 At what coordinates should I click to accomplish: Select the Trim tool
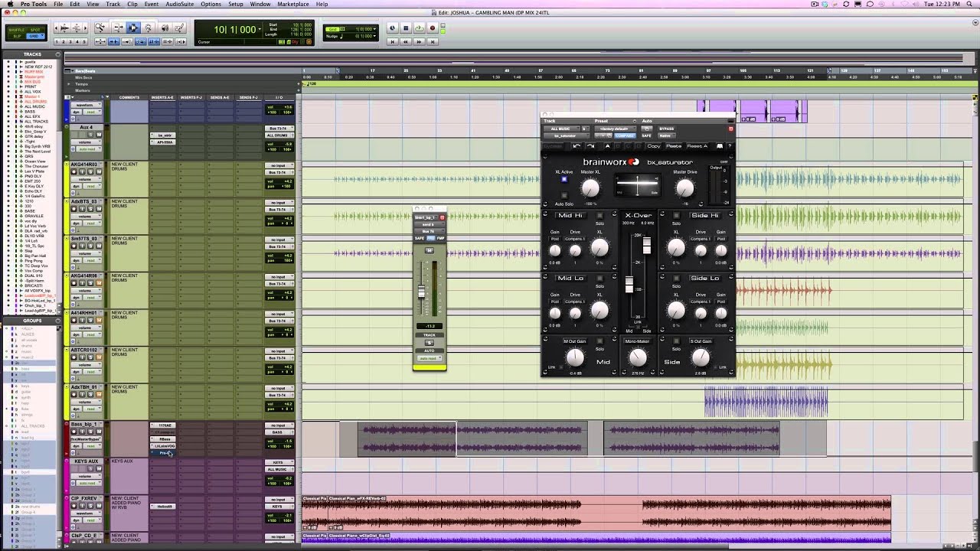[x=119, y=28]
